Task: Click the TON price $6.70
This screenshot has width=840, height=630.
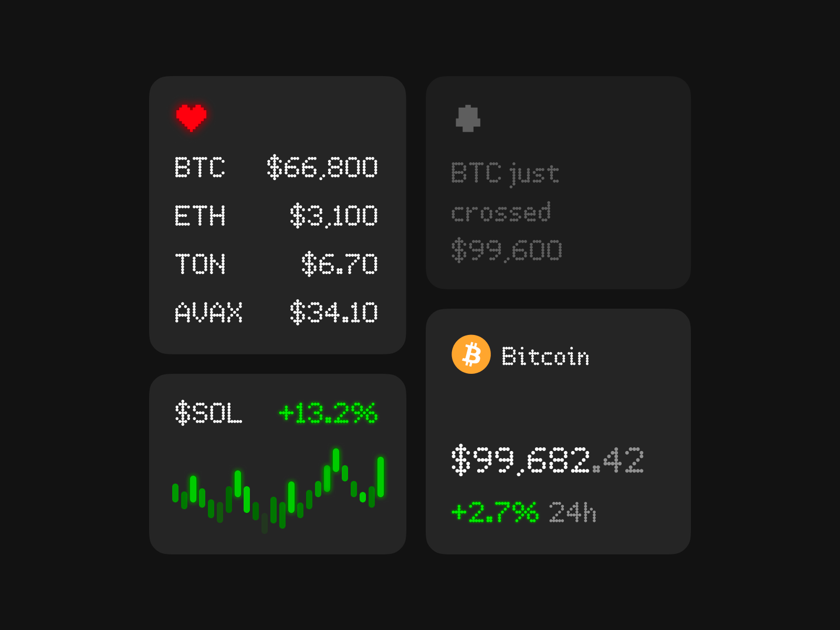Action: click(x=339, y=264)
